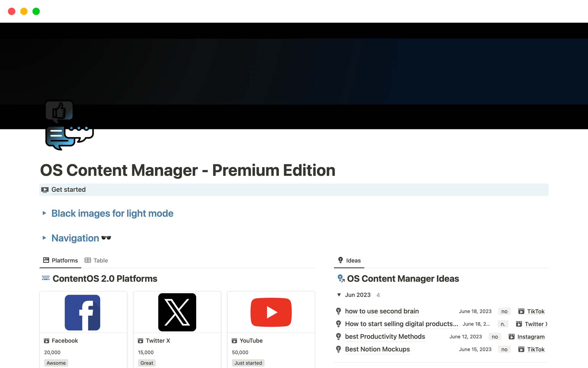Click the Get started video icon
The width and height of the screenshot is (588, 368).
[x=45, y=190]
